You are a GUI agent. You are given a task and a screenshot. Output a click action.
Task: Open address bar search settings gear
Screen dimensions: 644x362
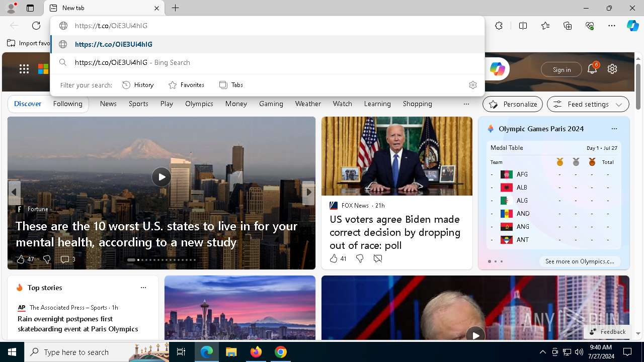[x=472, y=85]
